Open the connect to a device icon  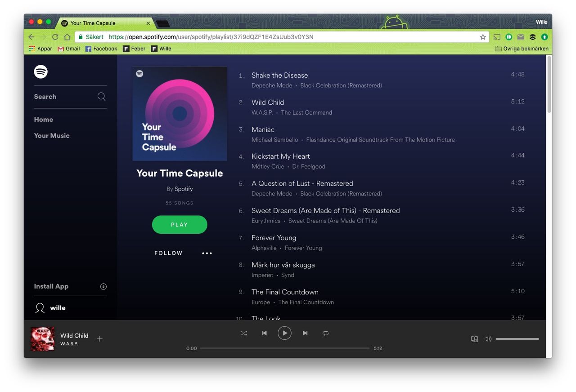coord(474,339)
